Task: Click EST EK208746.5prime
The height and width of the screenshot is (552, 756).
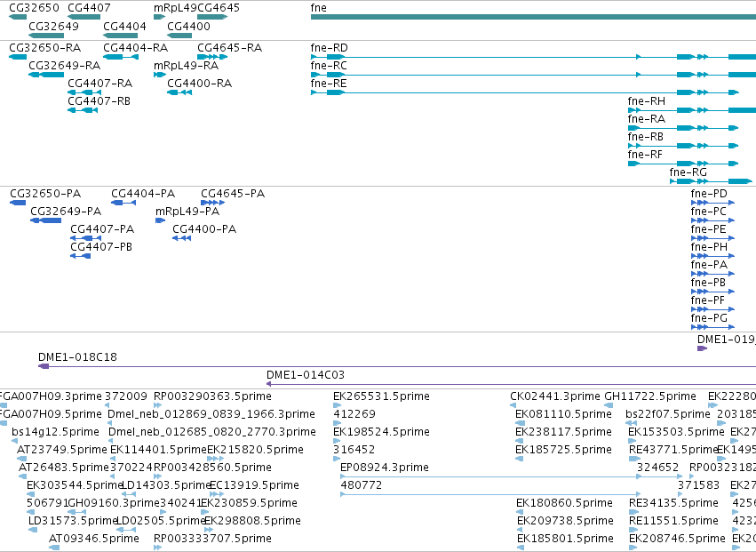Action: tap(678, 539)
